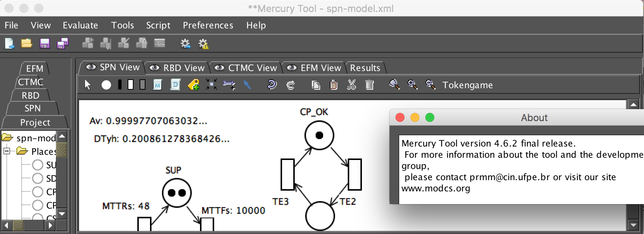Viewport: 644px width, 234px height.
Task: Open the Script menu
Action: click(158, 25)
